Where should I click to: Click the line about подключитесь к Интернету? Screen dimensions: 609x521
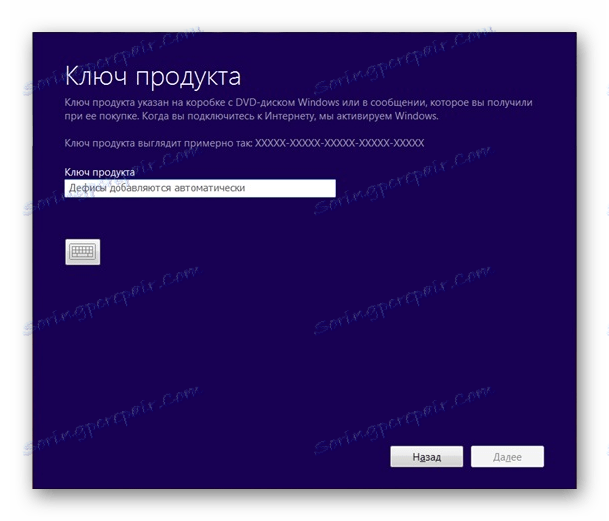click(251, 116)
